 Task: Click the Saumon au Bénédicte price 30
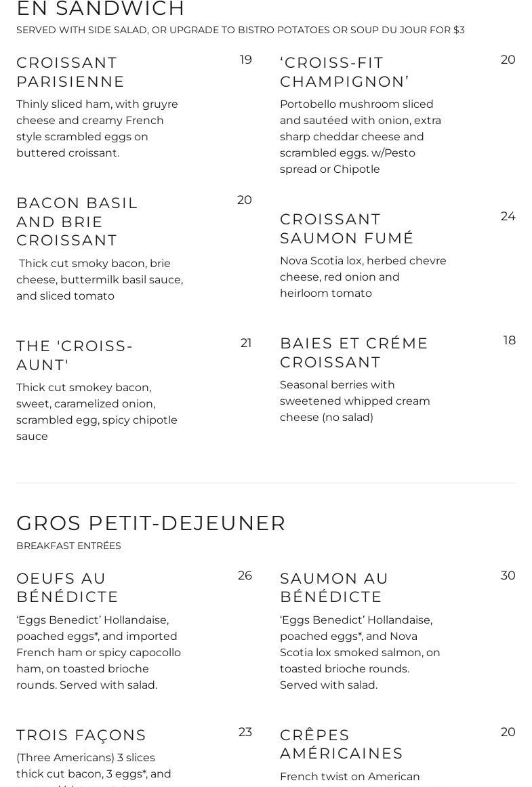(x=508, y=576)
